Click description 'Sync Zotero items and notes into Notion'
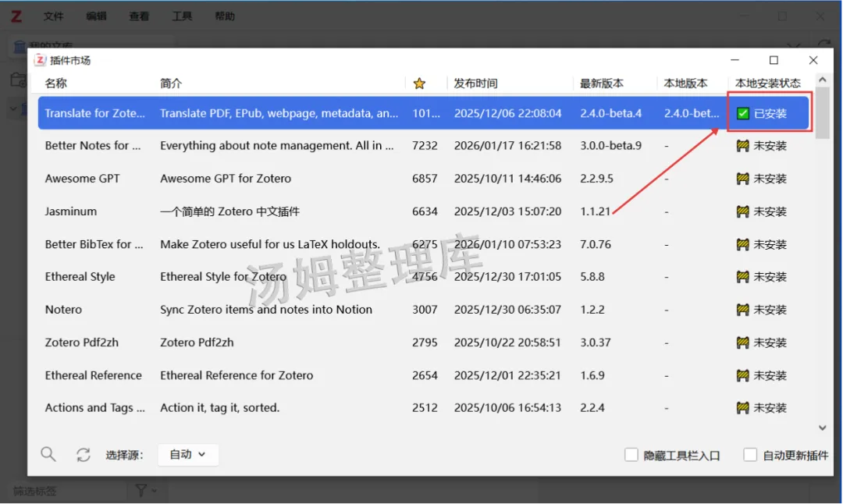The height and width of the screenshot is (504, 843). [x=266, y=310]
